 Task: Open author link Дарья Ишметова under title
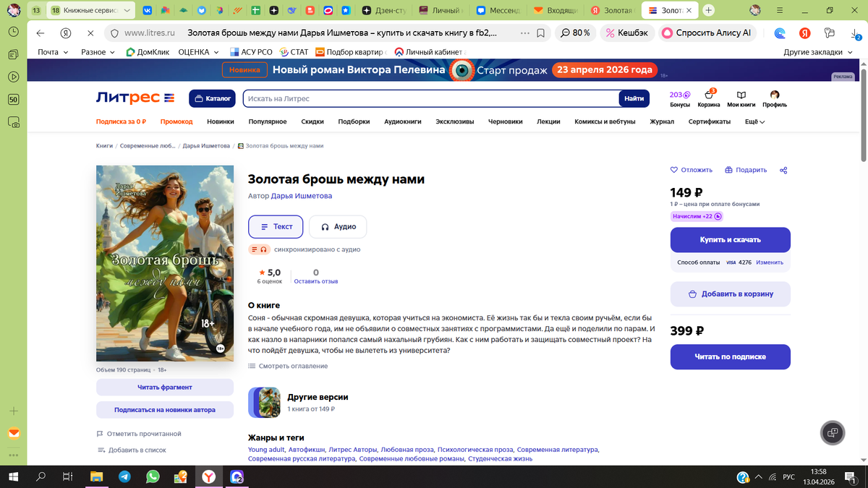pyautogui.click(x=302, y=196)
